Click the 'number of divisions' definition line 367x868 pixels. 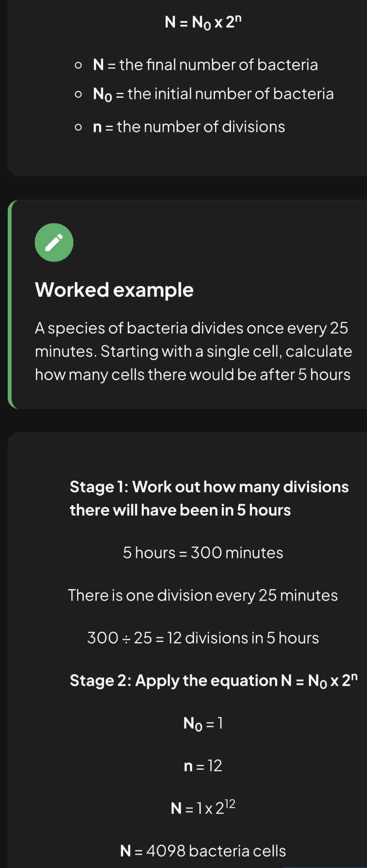[189, 127]
